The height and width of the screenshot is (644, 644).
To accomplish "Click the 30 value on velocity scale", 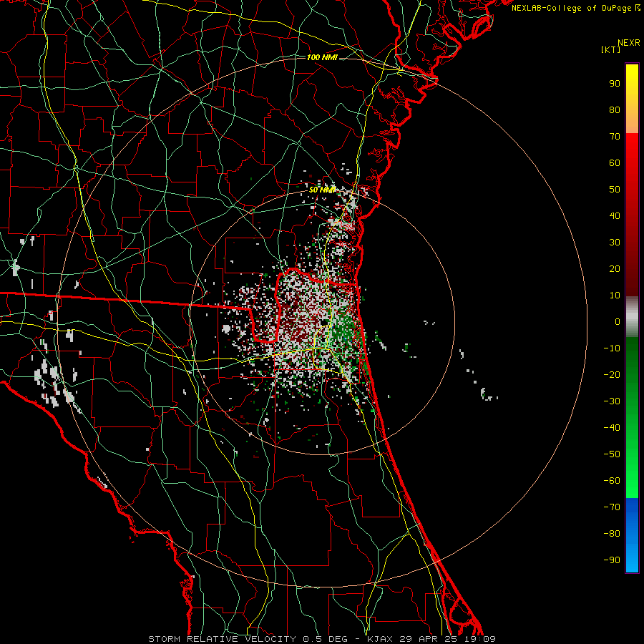I will [x=615, y=243].
